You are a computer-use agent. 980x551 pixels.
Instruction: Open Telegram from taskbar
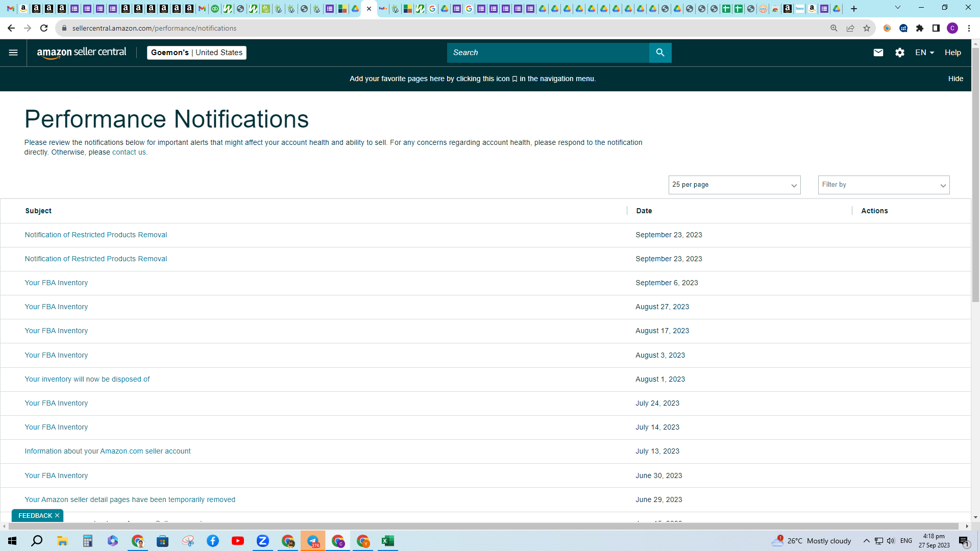(313, 541)
